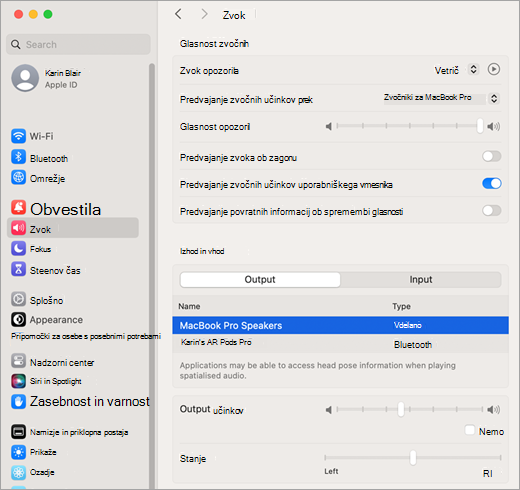Click the Namizje in priklopna postaja icon
Screen dimensions: 520x490
18,432
